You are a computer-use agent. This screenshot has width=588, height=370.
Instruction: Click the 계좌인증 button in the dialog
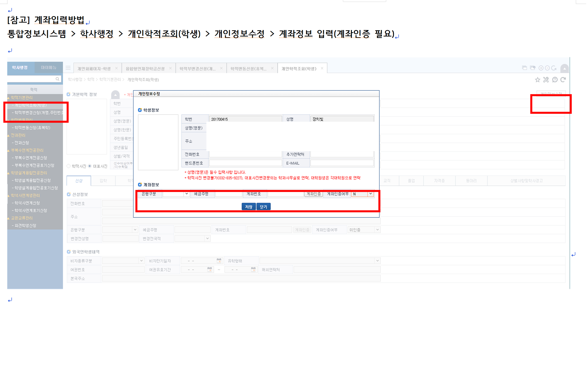point(313,194)
